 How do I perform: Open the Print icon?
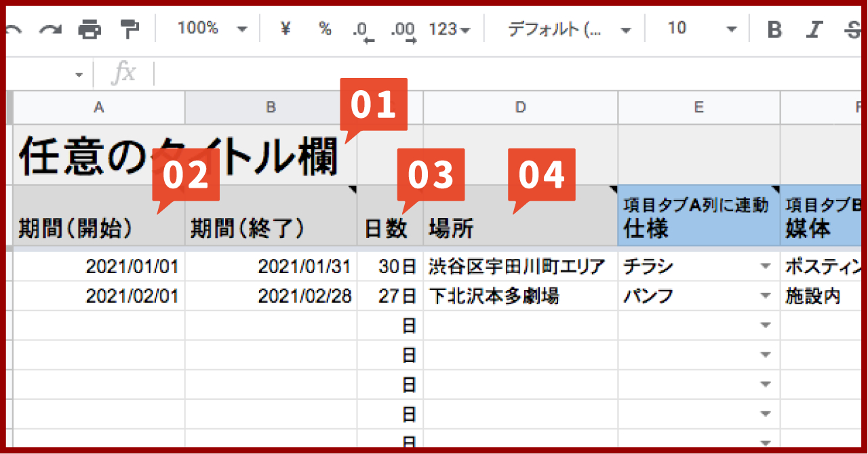coord(88,28)
